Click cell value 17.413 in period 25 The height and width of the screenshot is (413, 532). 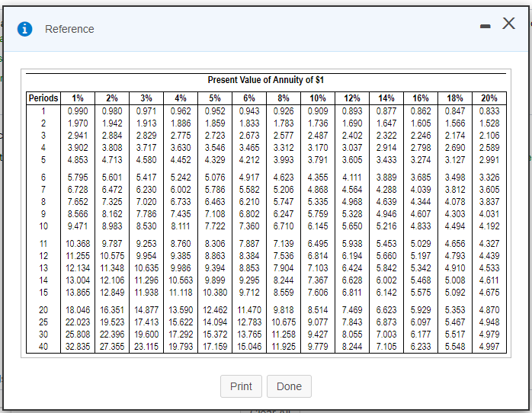pyautogui.click(x=146, y=322)
